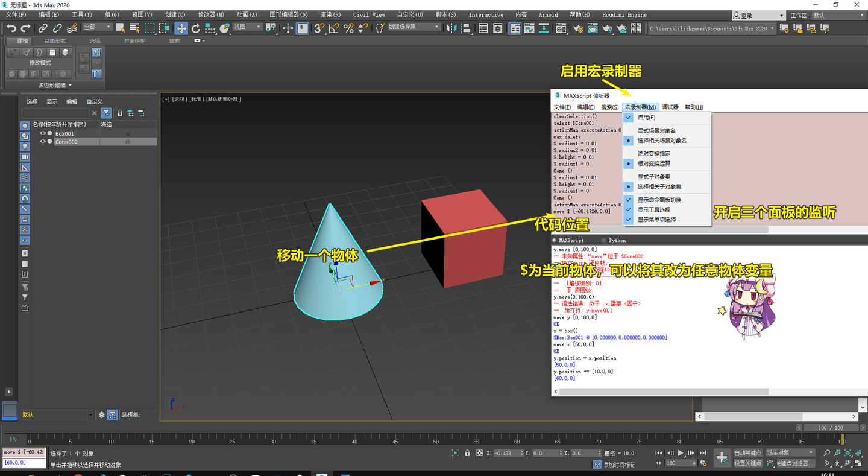Toggle the 3D Snaps icon
The image size is (868, 476).
(x=319, y=28)
